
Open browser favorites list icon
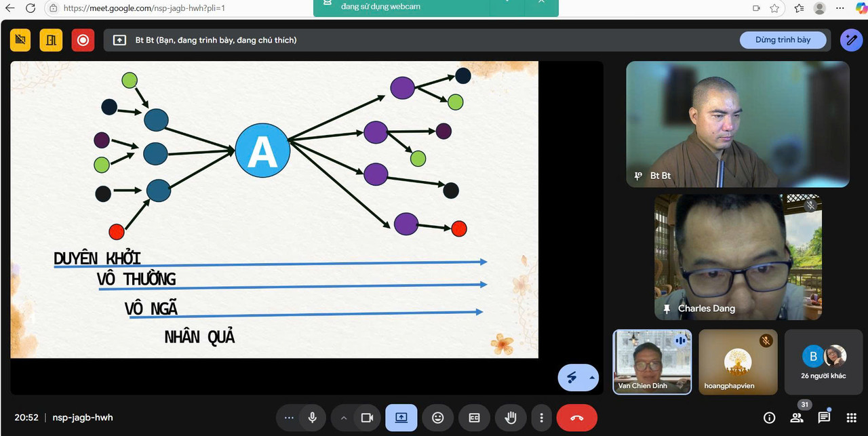800,8
